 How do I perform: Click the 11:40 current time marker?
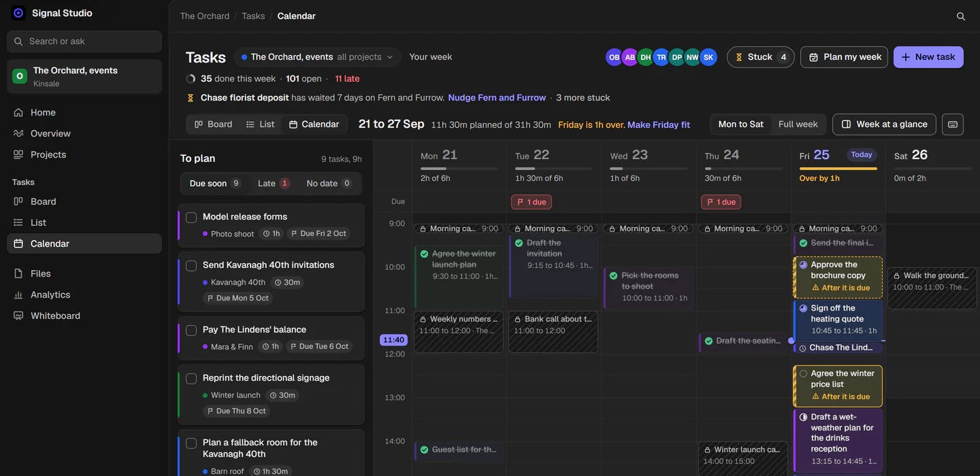click(393, 340)
